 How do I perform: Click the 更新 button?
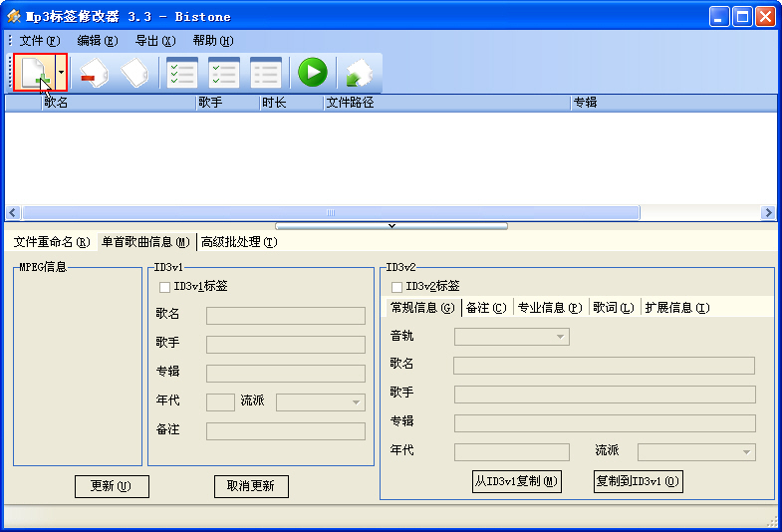click(x=112, y=486)
